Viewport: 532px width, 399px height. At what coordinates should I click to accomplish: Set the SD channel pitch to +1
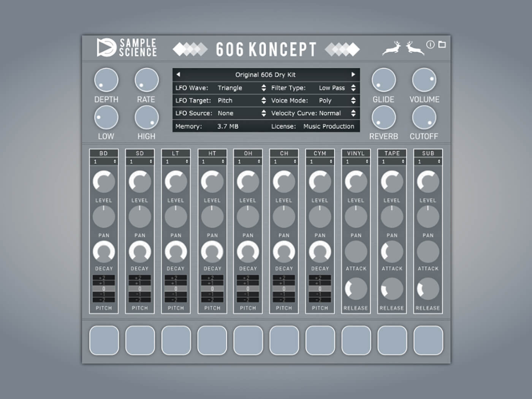click(x=140, y=284)
